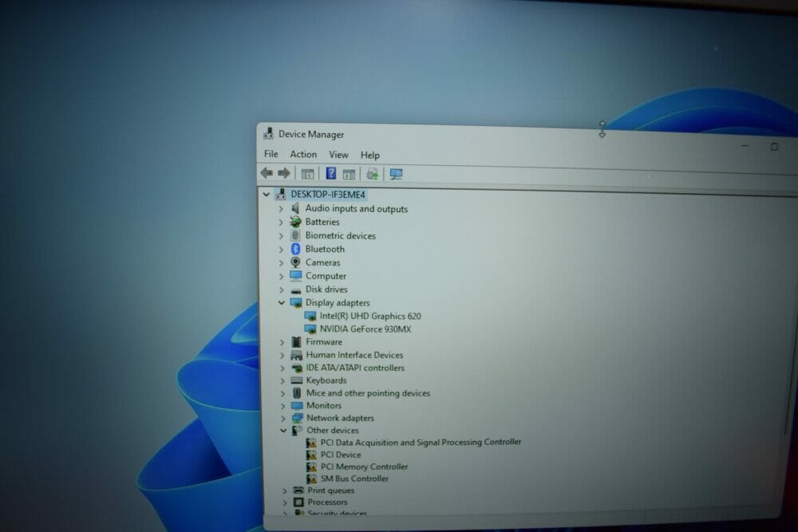Select PCI Memory Controller device
The height and width of the screenshot is (532, 798).
click(364, 467)
